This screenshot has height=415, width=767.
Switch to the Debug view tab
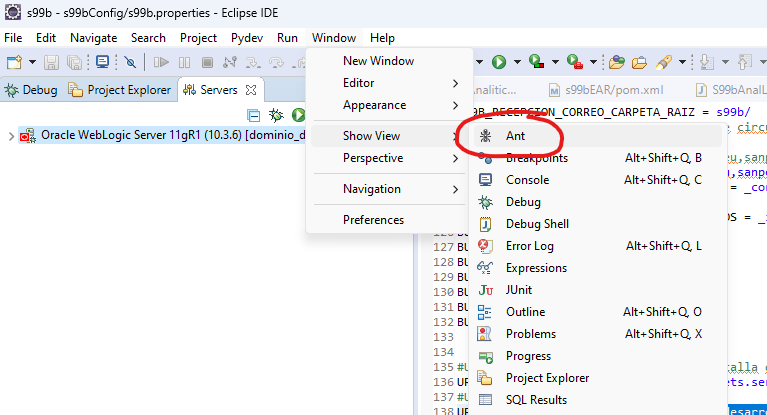[x=31, y=90]
